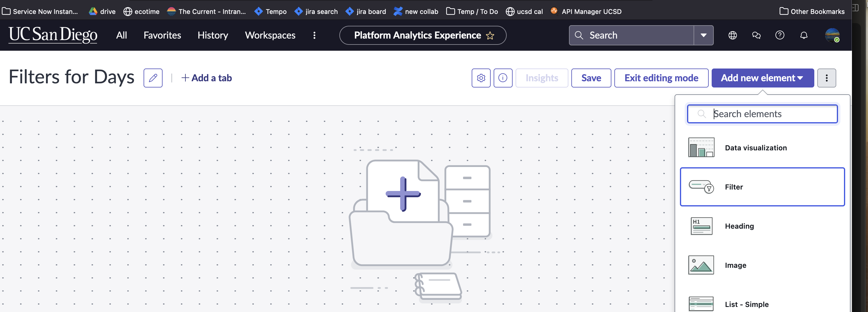Click Exit editing mode
868x312 pixels.
point(661,78)
